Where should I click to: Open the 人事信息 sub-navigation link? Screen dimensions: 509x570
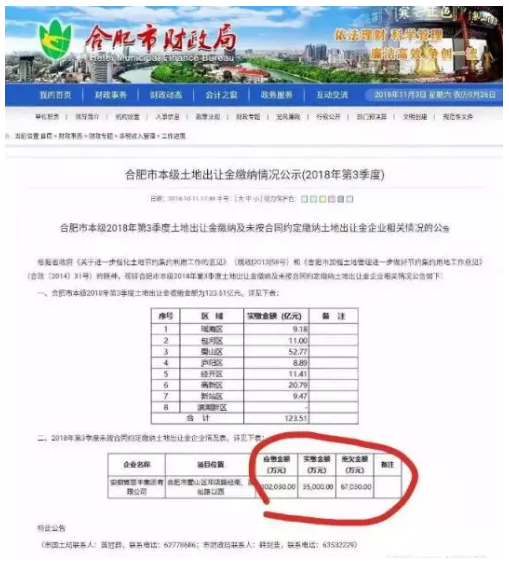coord(167,117)
